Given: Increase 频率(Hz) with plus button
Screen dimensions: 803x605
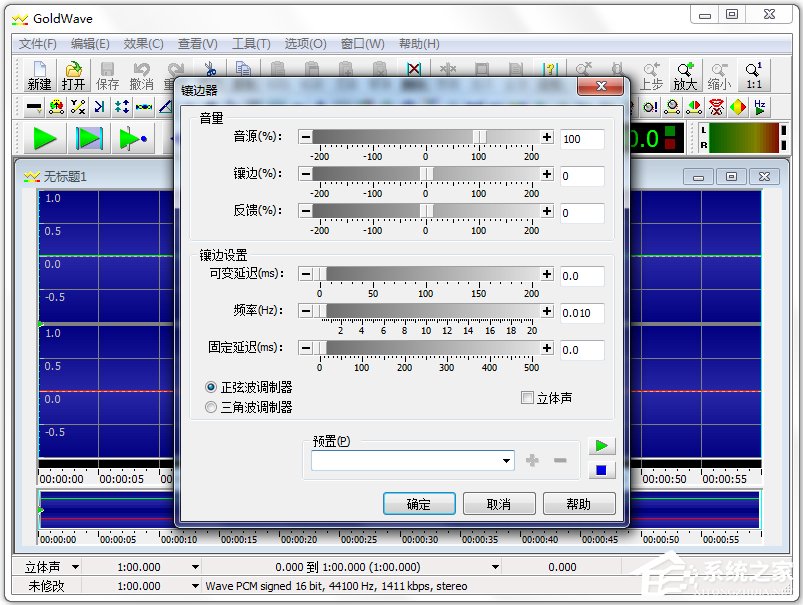Looking at the screenshot, I should click(x=547, y=311).
